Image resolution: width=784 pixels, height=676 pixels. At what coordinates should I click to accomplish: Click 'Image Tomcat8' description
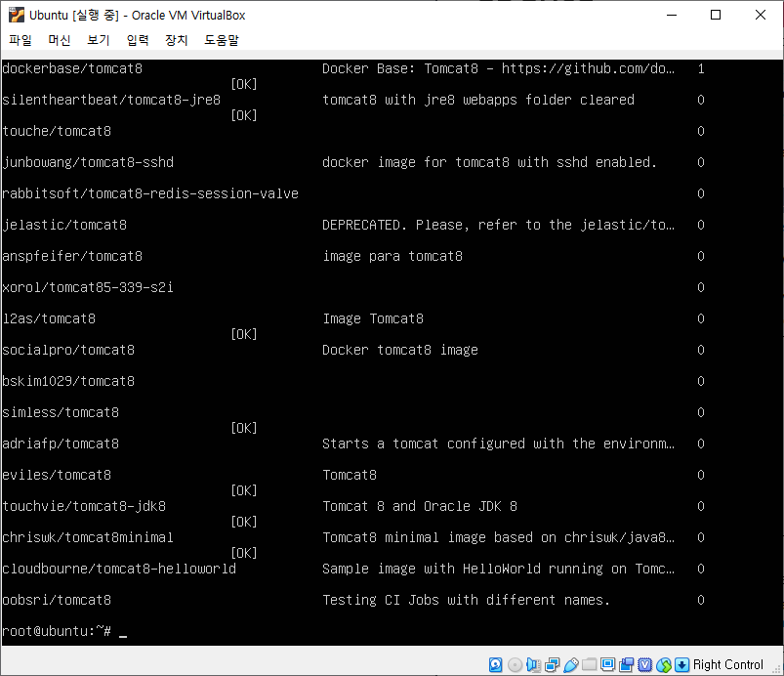pyautogui.click(x=373, y=318)
